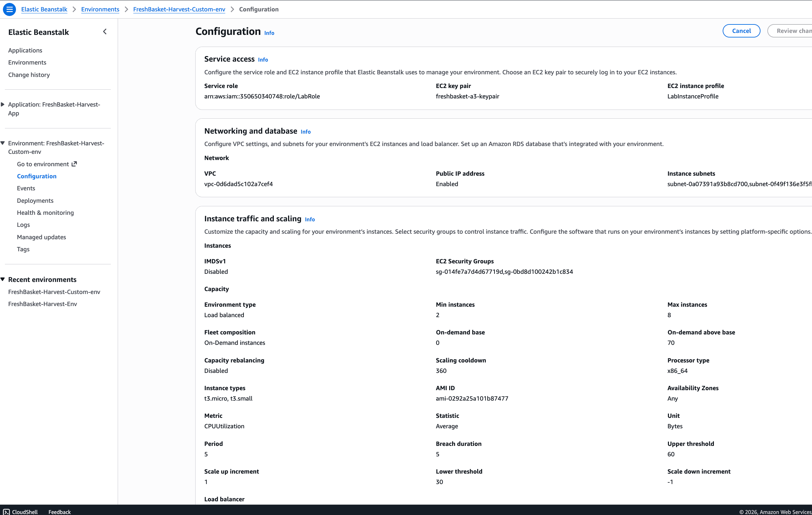Click the Lower threshold value 30
Screen dimensions: 812x515
pos(439,482)
